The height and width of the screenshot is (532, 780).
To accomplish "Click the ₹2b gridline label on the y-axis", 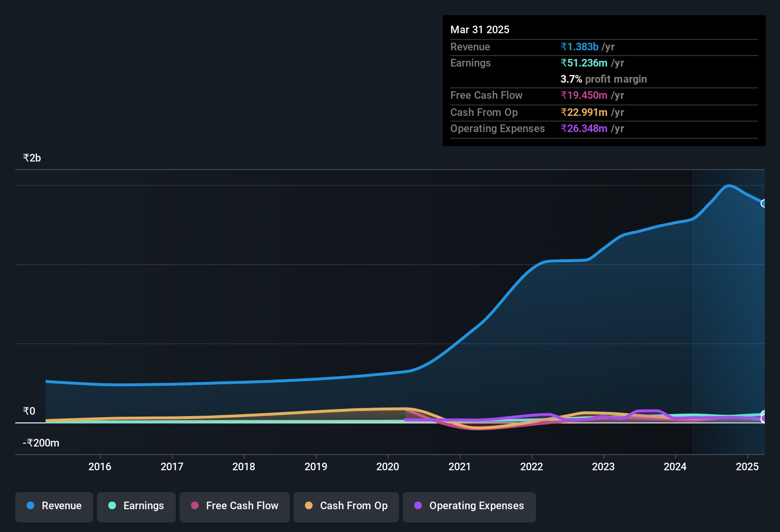I will pos(31,157).
